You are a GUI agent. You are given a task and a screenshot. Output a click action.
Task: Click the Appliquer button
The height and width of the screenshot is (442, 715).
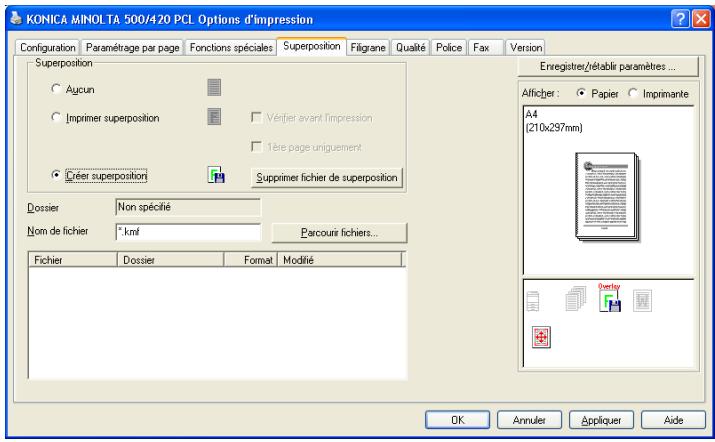point(601,420)
